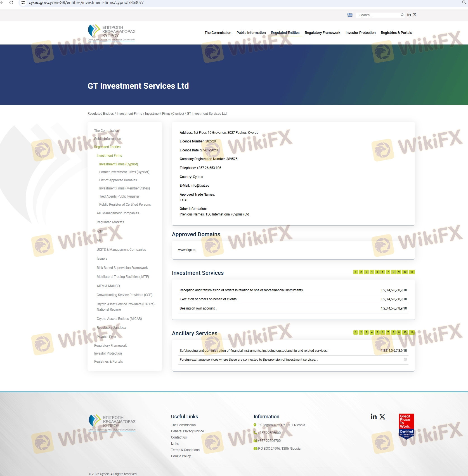Open the site info icon in address bar

tap(23, 3)
